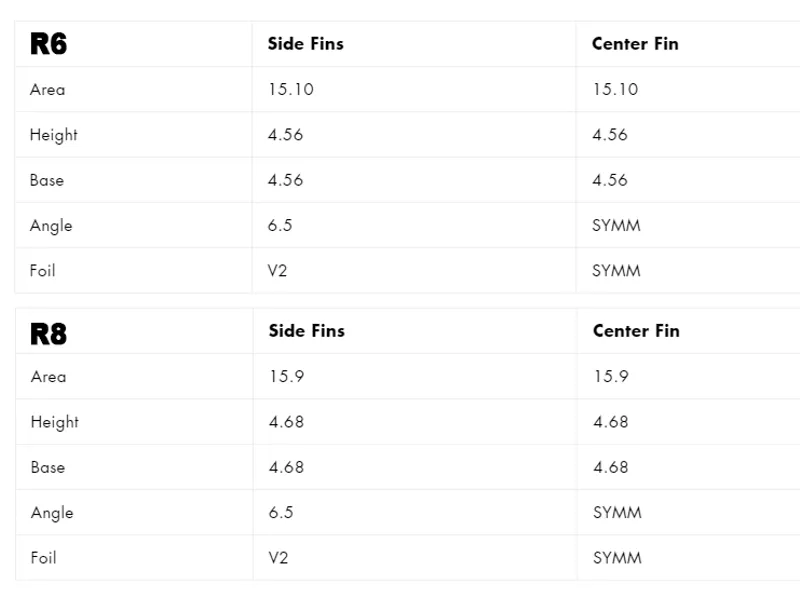Viewport: 800px width, 598px height.
Task: Click R8 Center Fin angle SYMM cell
Action: tap(617, 513)
